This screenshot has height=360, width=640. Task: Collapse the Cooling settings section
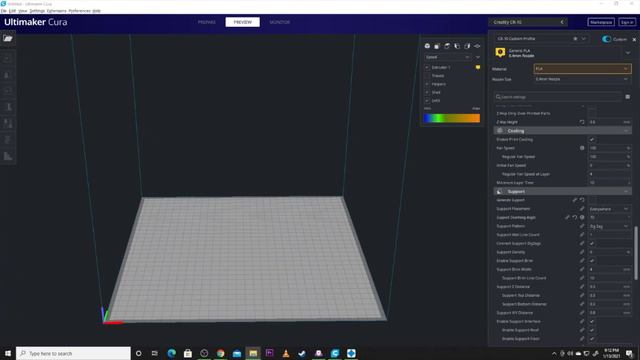(x=562, y=131)
